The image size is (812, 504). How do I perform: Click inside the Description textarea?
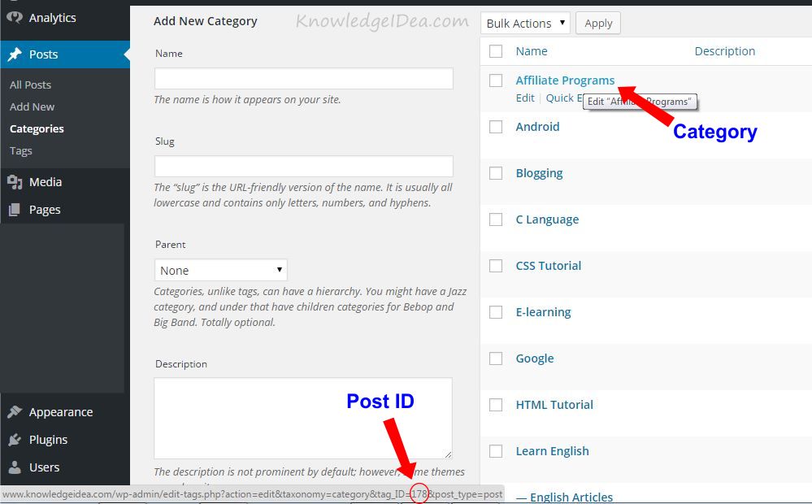tap(303, 418)
